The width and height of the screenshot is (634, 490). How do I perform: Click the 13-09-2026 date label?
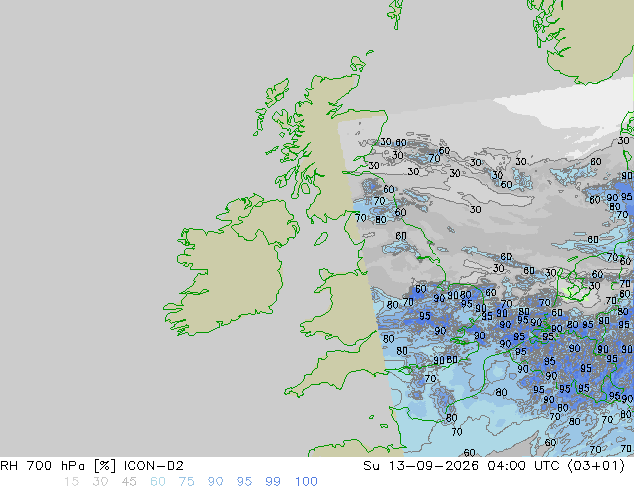tap(433, 466)
